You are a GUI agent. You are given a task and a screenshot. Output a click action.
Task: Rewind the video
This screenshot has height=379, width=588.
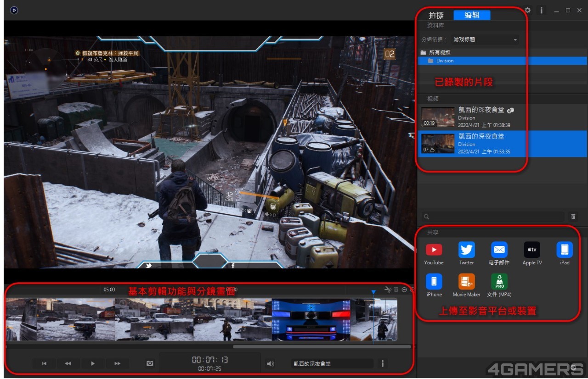pyautogui.click(x=68, y=363)
